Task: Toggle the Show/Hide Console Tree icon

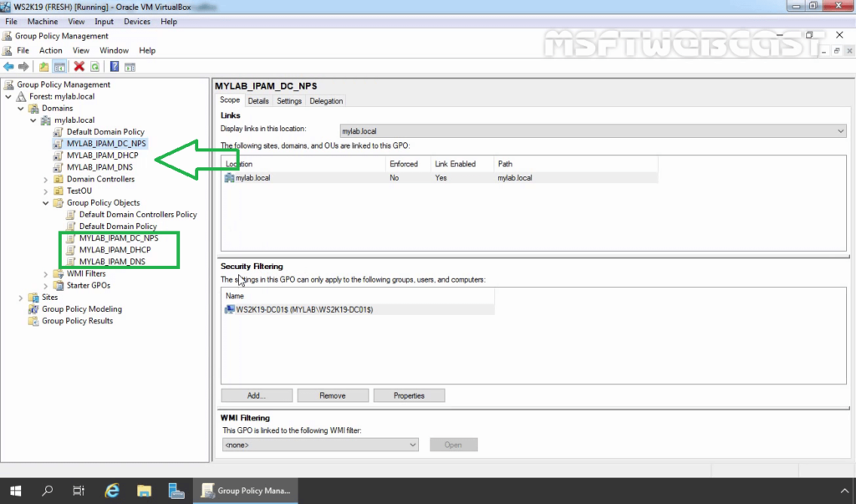Action: (59, 67)
